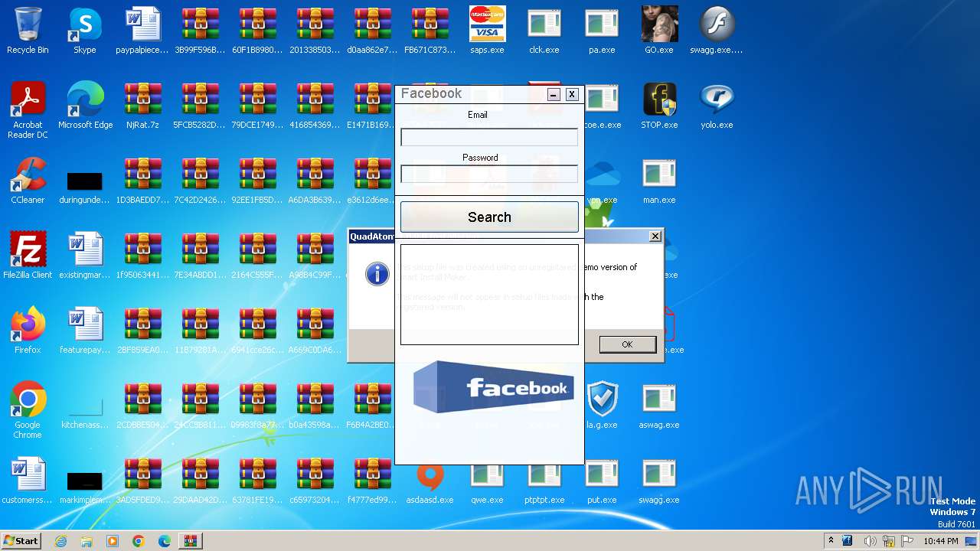
Task: Click the Email field in Facebook window
Action: (489, 137)
